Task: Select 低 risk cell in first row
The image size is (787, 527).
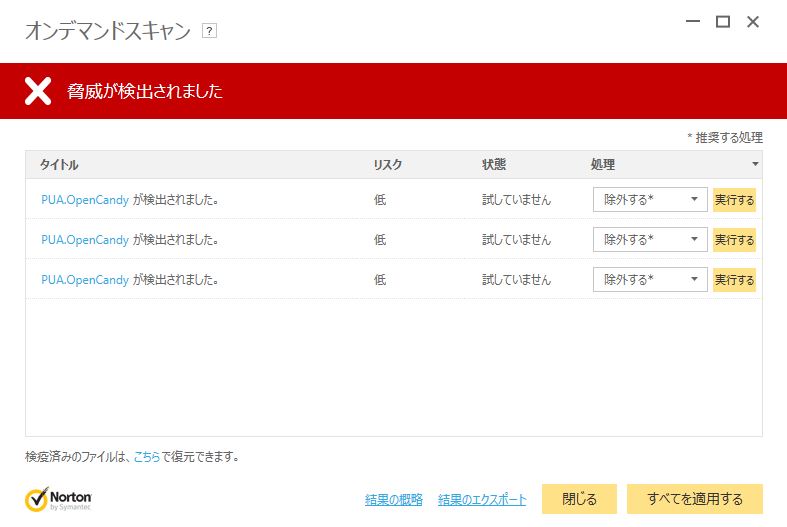Action: click(380, 200)
